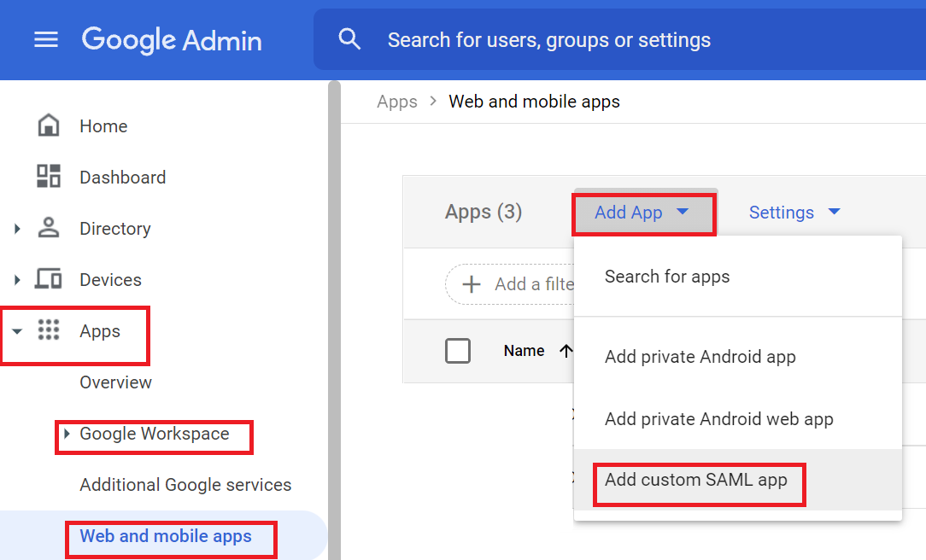Click Add a filter button

pyautogui.click(x=510, y=284)
